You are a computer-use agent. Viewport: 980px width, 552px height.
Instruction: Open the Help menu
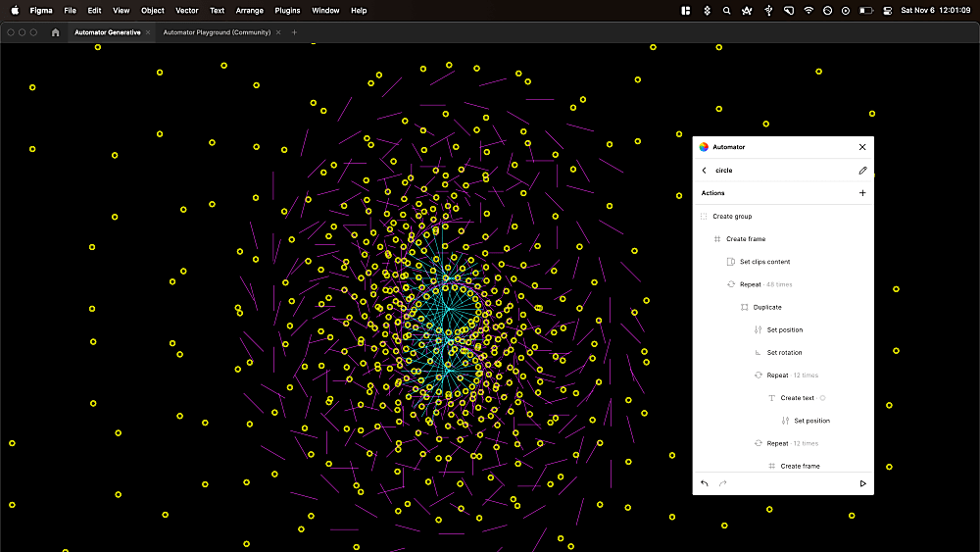[x=359, y=11]
